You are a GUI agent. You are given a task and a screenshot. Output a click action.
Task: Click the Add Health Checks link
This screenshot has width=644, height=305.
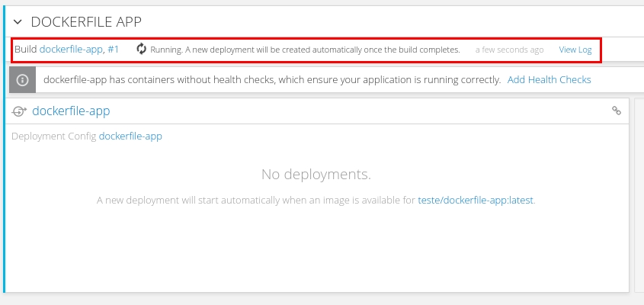(x=549, y=79)
